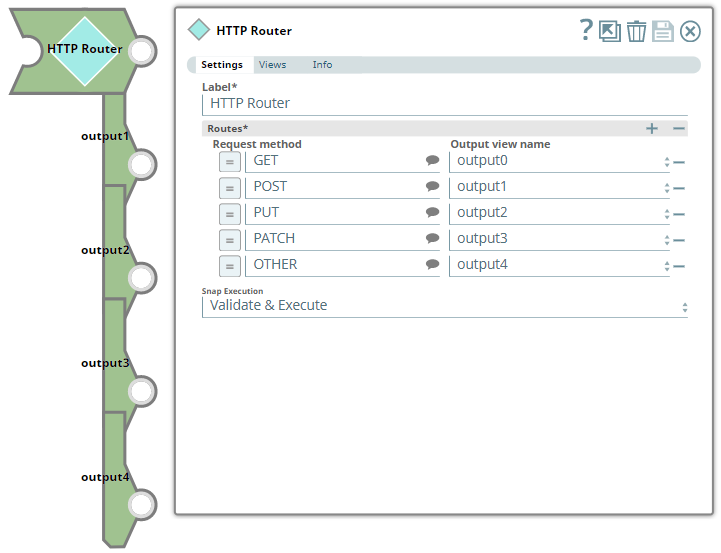721x553 pixels.
Task: Toggle expression button for GET row
Action: 229,161
